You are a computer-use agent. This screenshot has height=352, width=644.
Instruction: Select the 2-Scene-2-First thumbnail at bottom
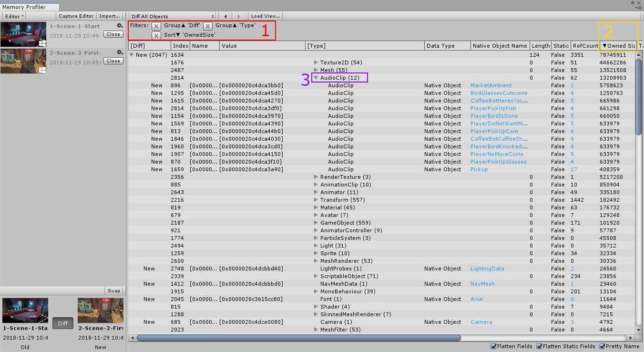coord(100,311)
